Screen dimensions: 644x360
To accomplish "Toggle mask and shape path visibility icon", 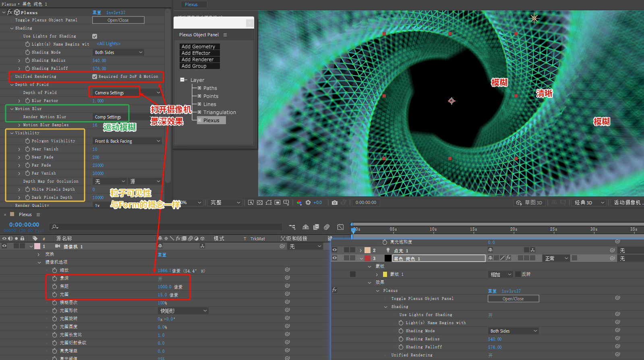I will (x=269, y=202).
